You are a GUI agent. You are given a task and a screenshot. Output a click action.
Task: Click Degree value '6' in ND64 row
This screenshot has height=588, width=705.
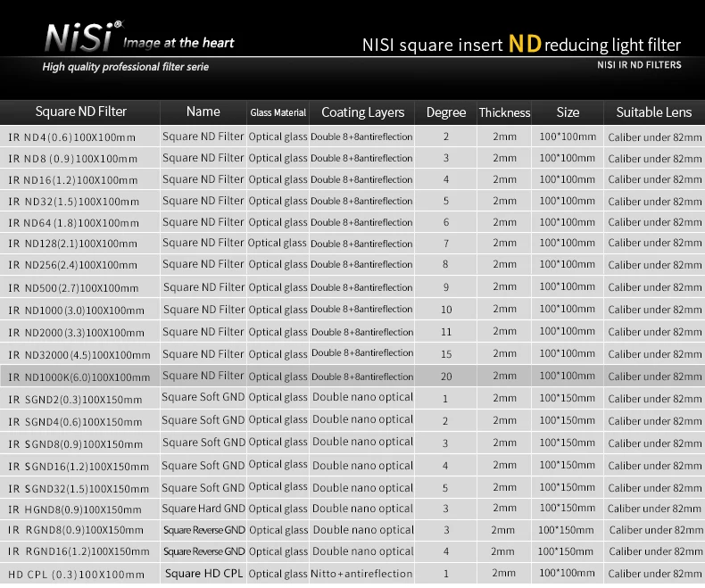pyautogui.click(x=446, y=222)
